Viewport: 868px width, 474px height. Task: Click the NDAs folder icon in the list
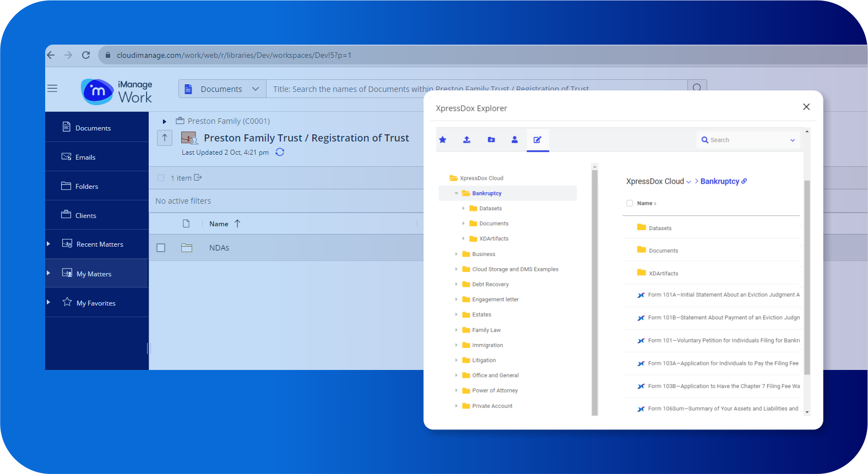[x=187, y=248]
